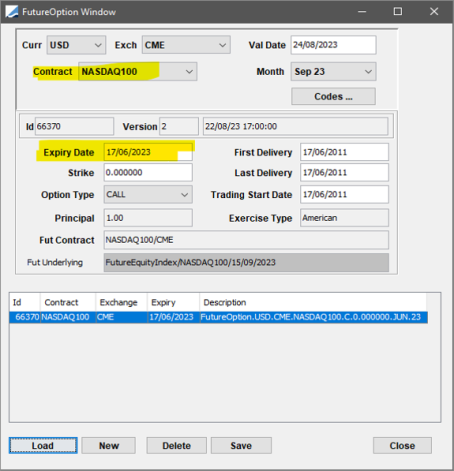Expand the Option Type CALL dropdown
This screenshot has width=454, height=471.
[148, 194]
